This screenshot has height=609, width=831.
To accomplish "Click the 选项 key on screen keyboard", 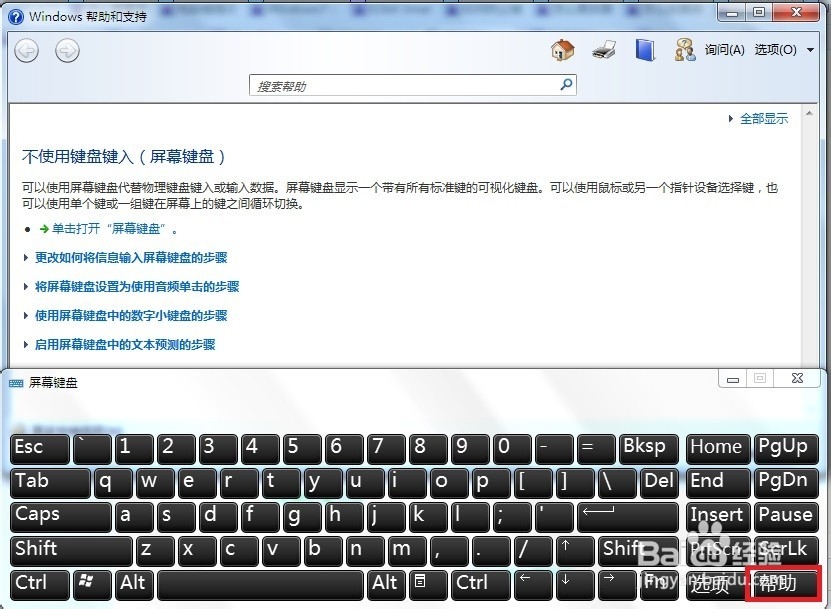I will click(718, 585).
